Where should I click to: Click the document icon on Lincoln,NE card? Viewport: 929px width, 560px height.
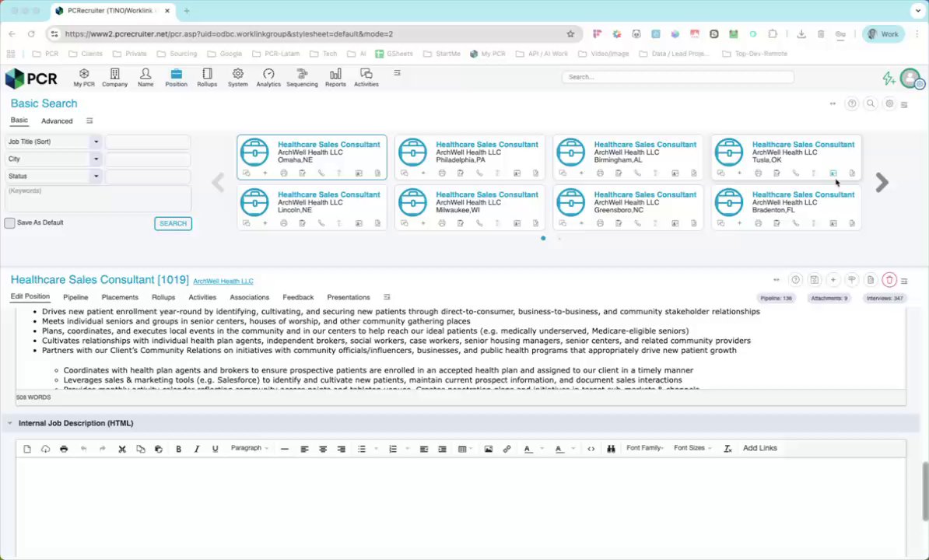coord(377,224)
